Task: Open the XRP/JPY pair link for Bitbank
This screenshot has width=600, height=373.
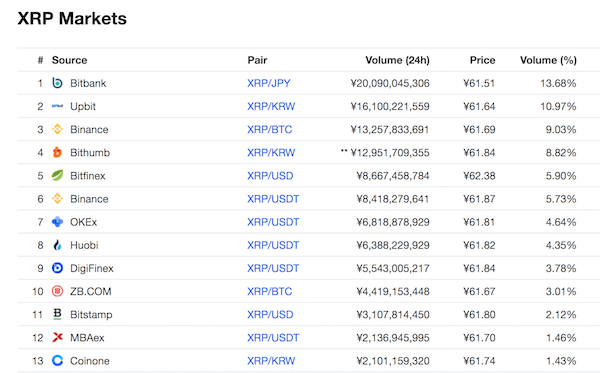Action: click(x=269, y=83)
